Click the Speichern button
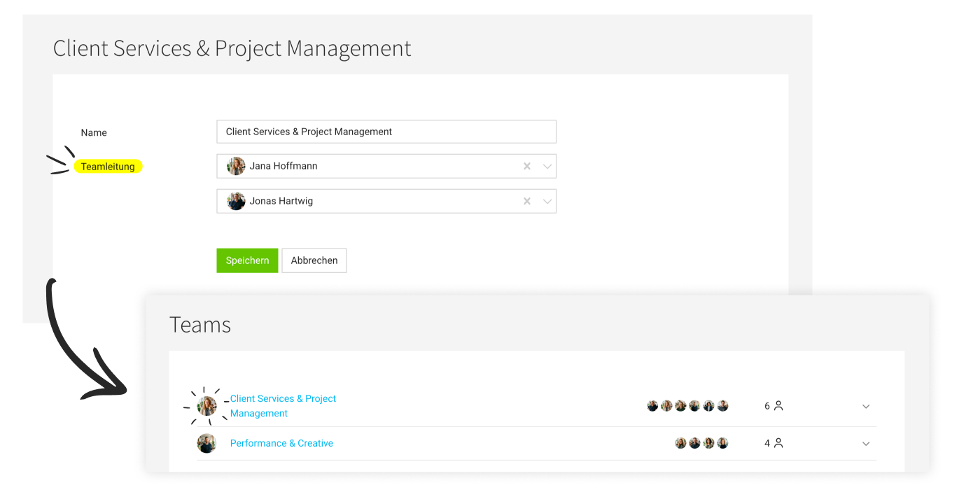Image resolution: width=980 pixels, height=504 pixels. pyautogui.click(x=247, y=260)
